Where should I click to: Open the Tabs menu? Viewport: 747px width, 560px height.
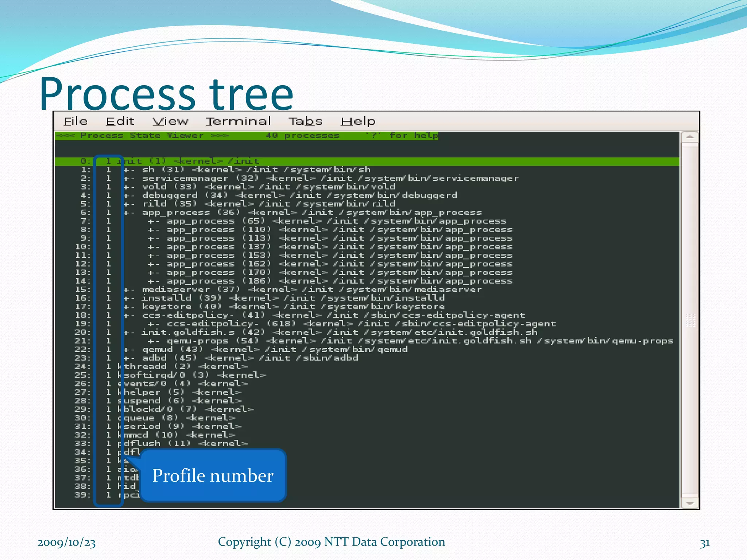click(x=305, y=121)
